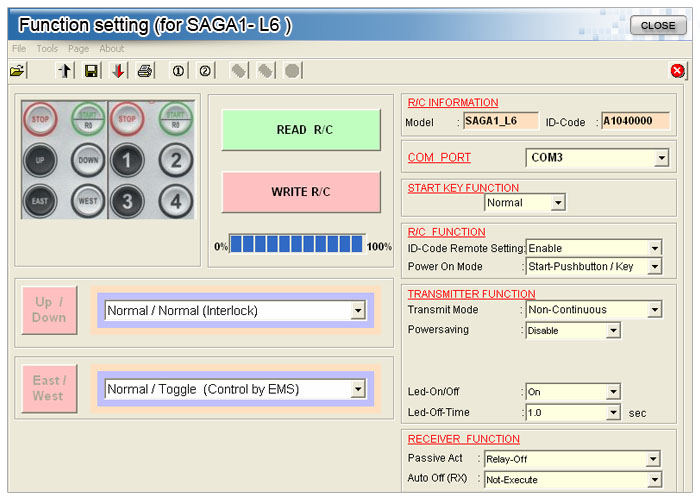Viewport: 700px width, 500px height.
Task: Open the East/West Toggle mode combo box
Action: pyautogui.click(x=235, y=389)
